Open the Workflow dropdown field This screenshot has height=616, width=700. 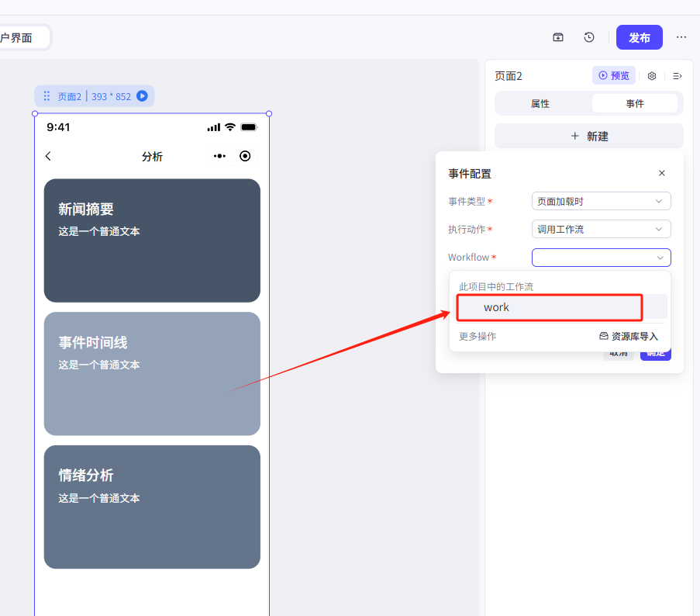(x=601, y=258)
